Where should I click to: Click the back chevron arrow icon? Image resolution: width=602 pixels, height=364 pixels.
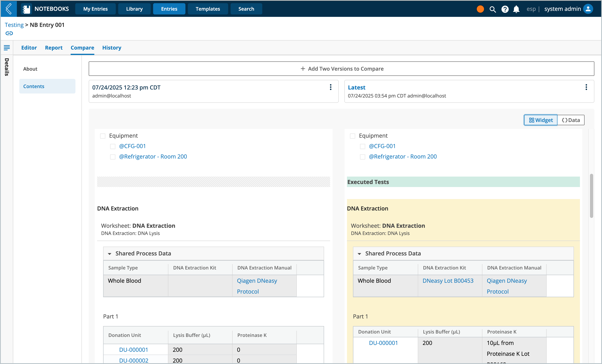click(x=9, y=9)
